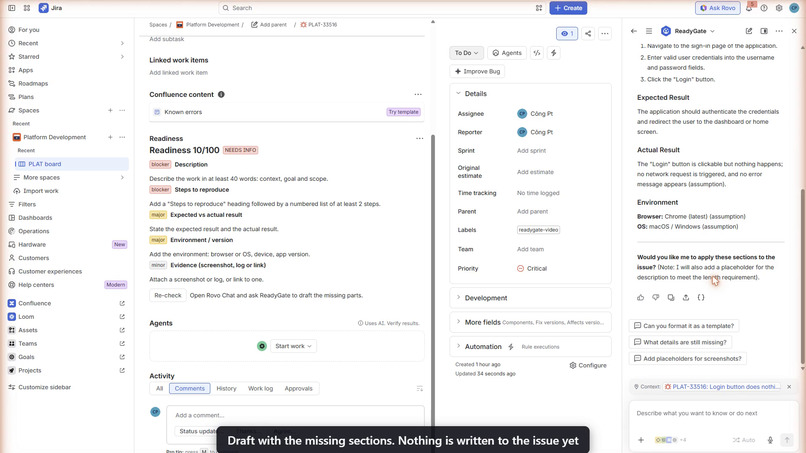The height and width of the screenshot is (453, 806).
Task: Choose 'Add placeholders for screenshots?' suggestion
Action: pos(688,358)
